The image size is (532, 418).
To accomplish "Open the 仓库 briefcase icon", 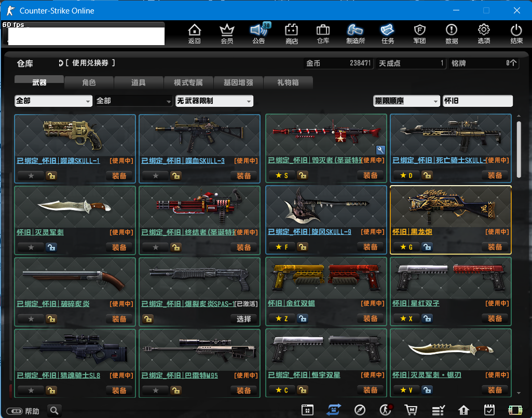I will click(x=323, y=34).
